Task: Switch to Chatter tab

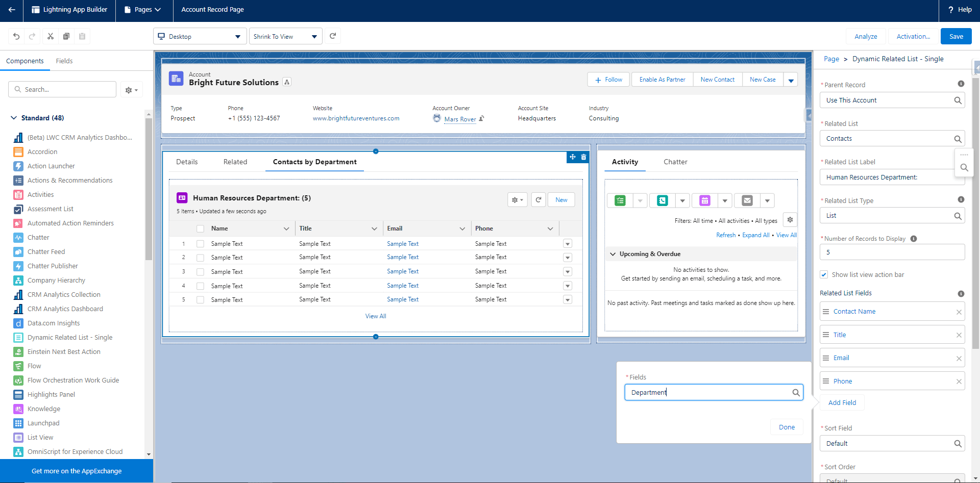Action: coord(675,162)
